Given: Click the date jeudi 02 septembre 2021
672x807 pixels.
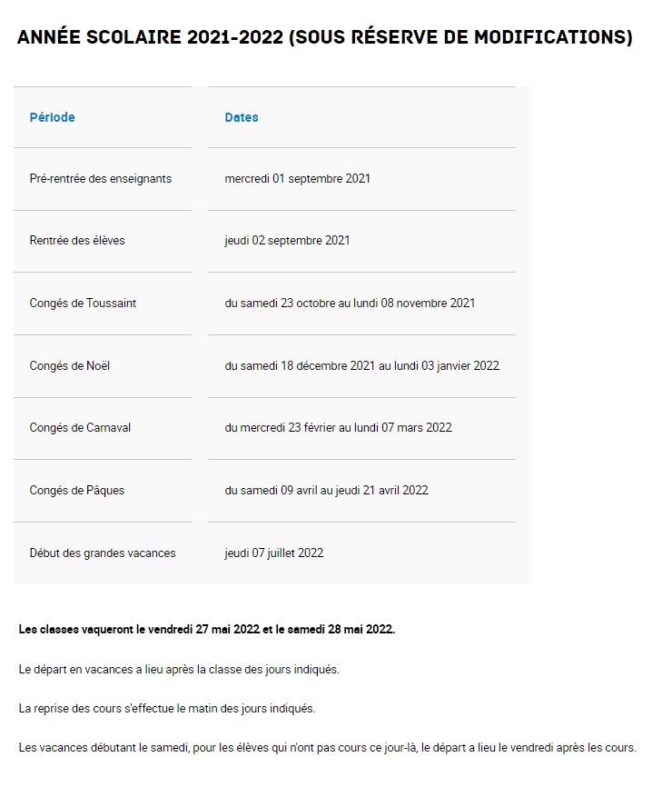Looking at the screenshot, I should [287, 240].
